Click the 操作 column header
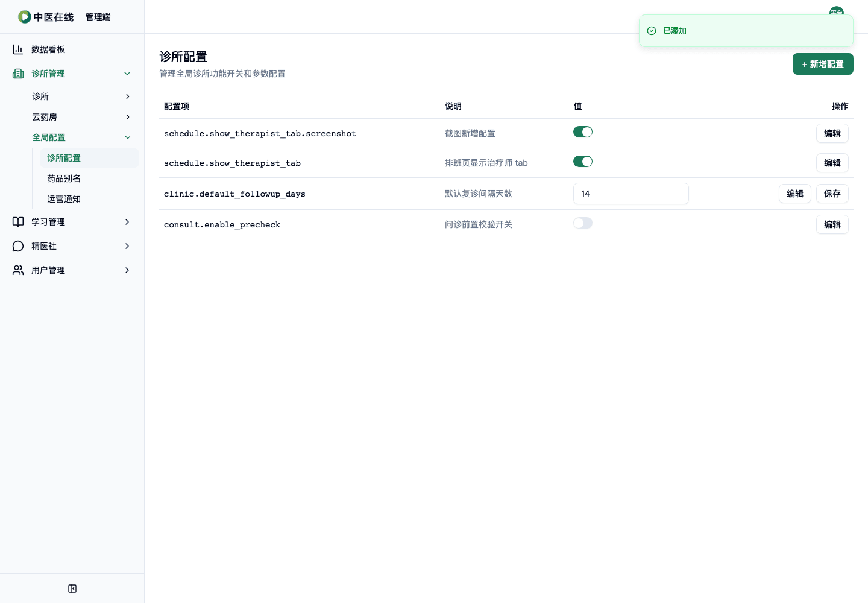868x603 pixels. 840,106
